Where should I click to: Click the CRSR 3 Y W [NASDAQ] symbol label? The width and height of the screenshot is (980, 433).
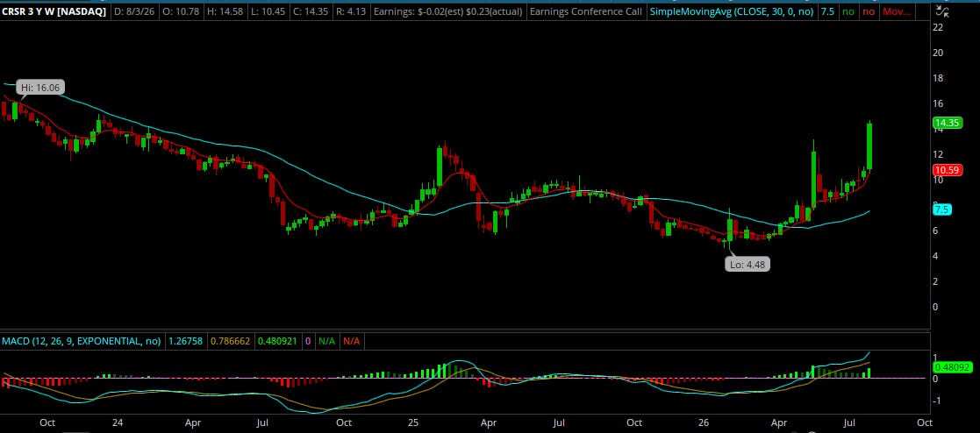coord(54,11)
